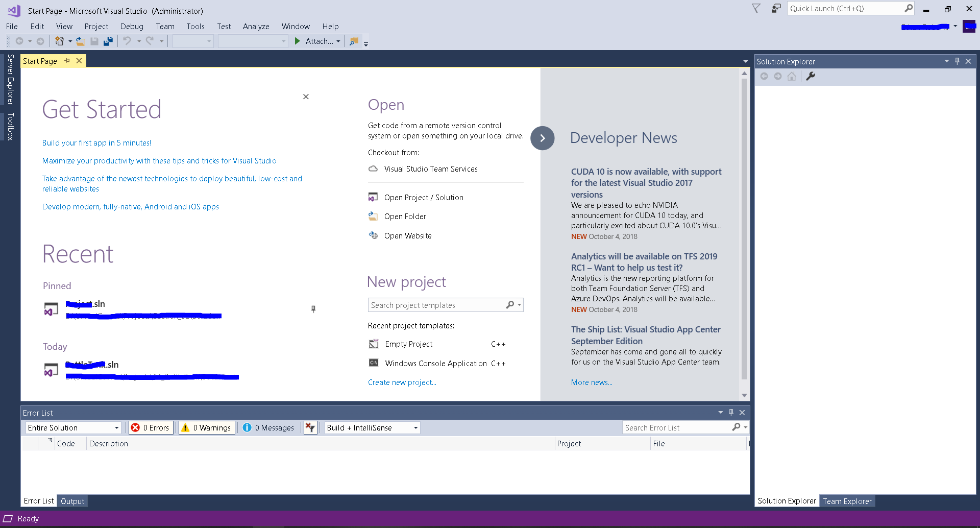Click the Solution Explorer Home icon
This screenshot has height=528, width=980.
[x=792, y=77]
